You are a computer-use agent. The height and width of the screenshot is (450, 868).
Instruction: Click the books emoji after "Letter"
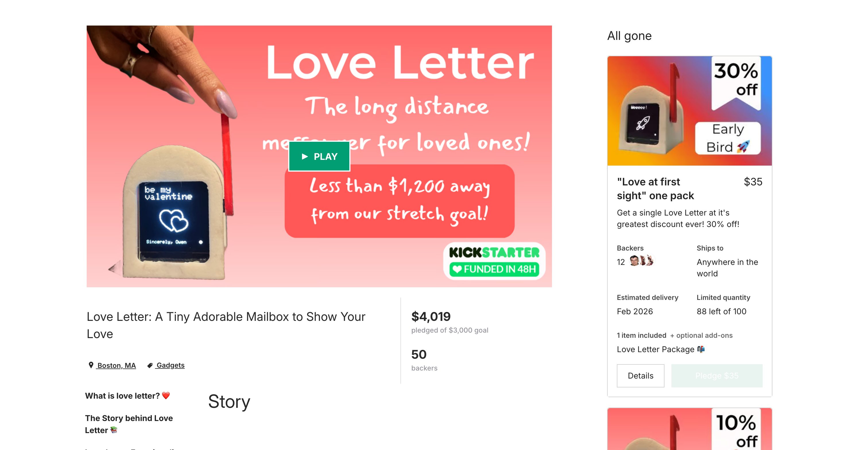point(114,430)
